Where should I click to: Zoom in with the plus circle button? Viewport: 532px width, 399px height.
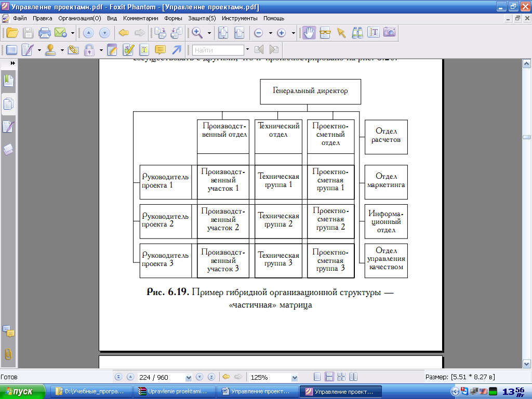pyautogui.click(x=281, y=33)
